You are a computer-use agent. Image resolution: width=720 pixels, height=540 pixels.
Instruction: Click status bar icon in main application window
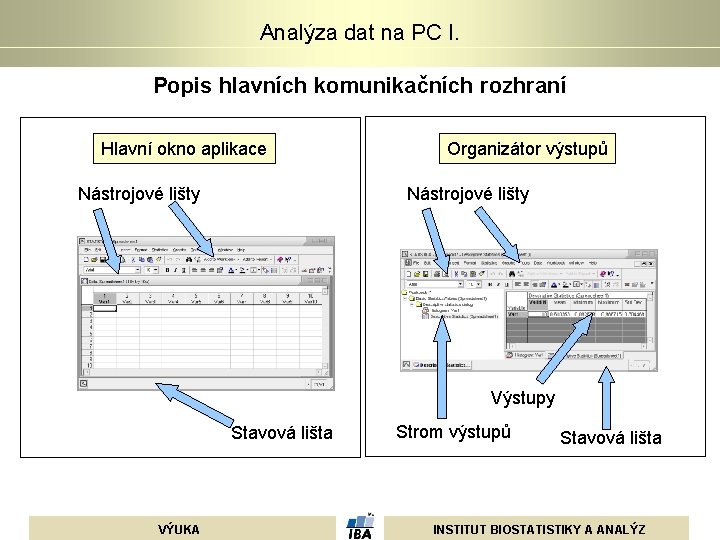pos(84,384)
